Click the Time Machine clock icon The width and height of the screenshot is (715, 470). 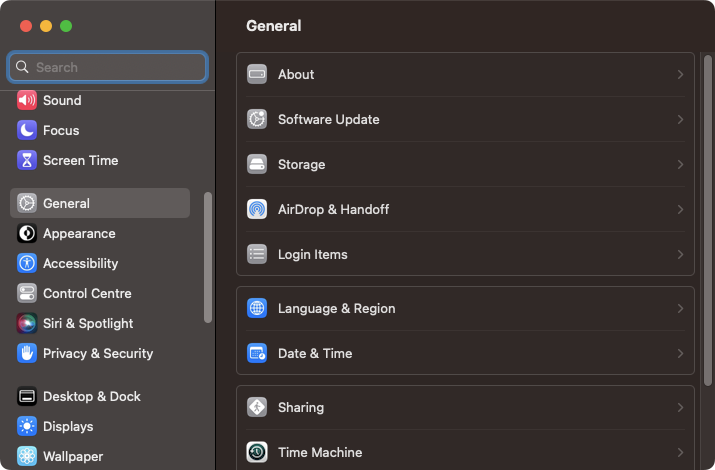(x=257, y=452)
